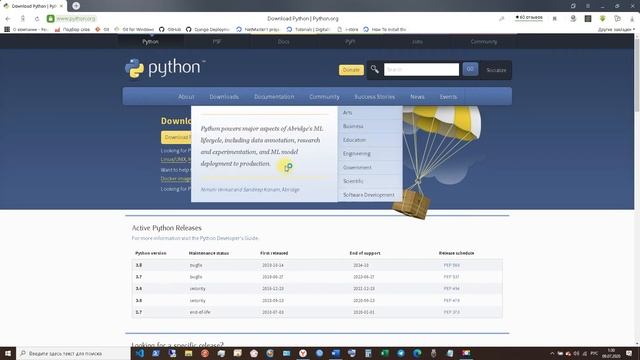Open the PEP 569 release schedule link
Screen dimensions: 640x360
coord(451,265)
